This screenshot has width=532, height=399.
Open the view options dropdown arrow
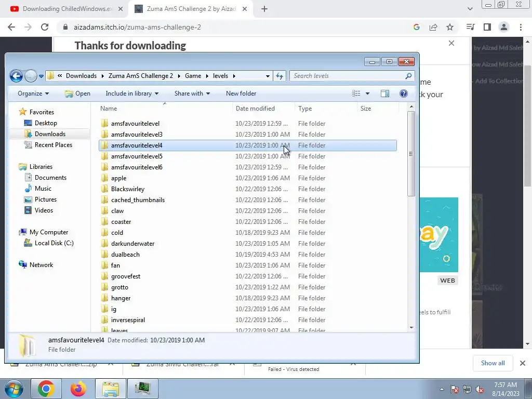367,94
